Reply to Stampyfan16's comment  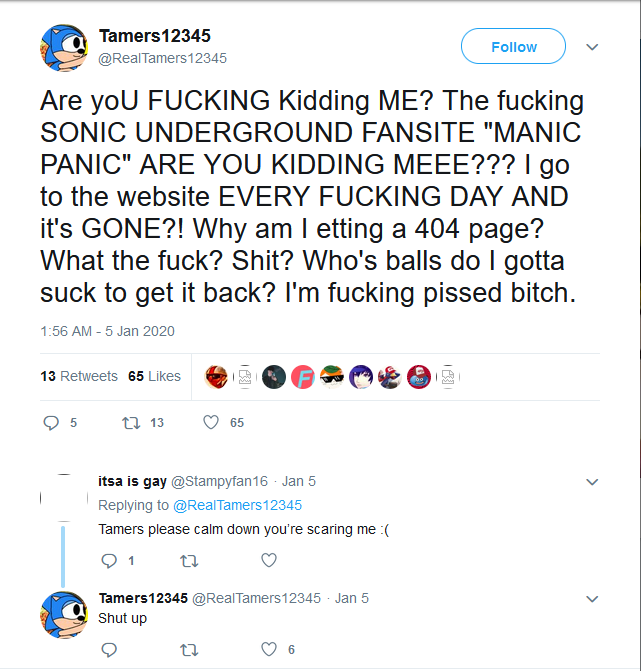coord(108,560)
